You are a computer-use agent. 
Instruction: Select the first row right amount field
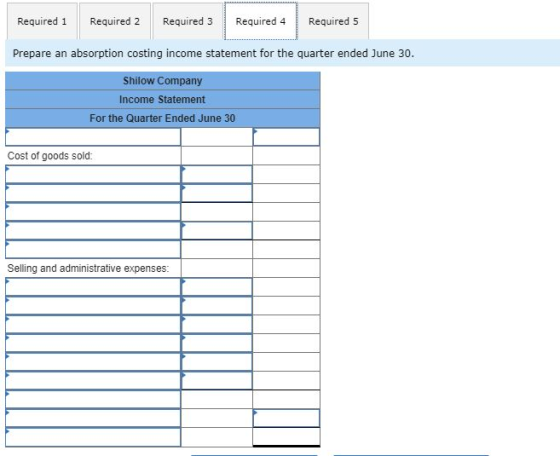(x=286, y=137)
